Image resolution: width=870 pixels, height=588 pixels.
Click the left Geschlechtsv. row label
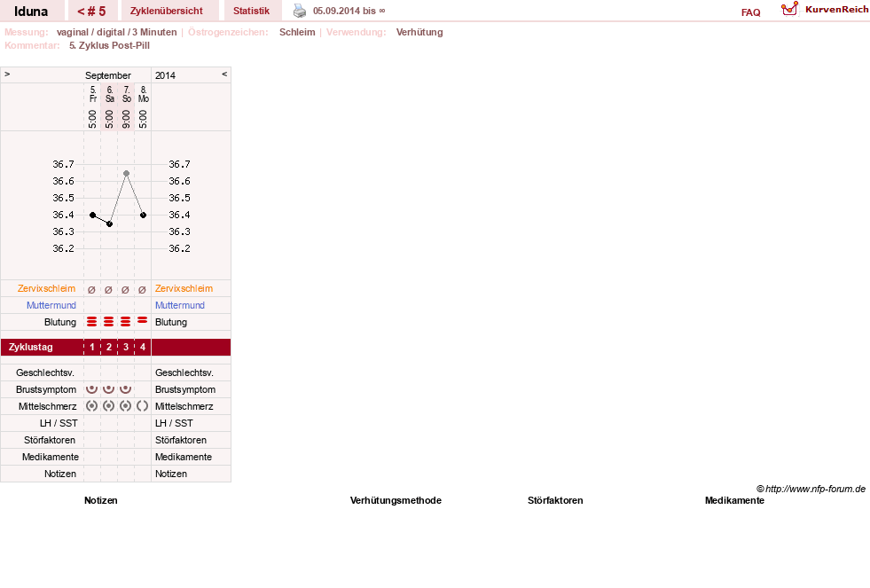(45, 372)
